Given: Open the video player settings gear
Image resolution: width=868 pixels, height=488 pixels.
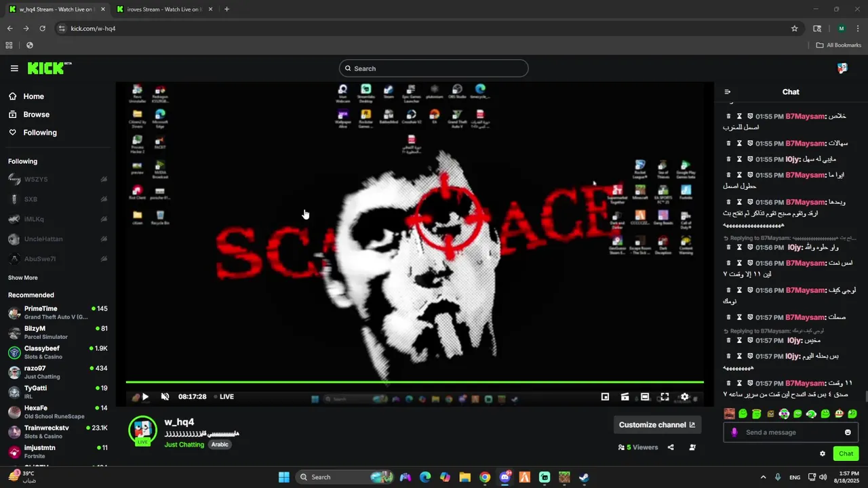Looking at the screenshot, I should (x=685, y=397).
